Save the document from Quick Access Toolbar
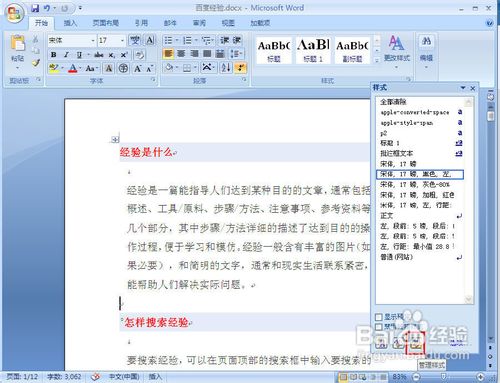 point(35,8)
